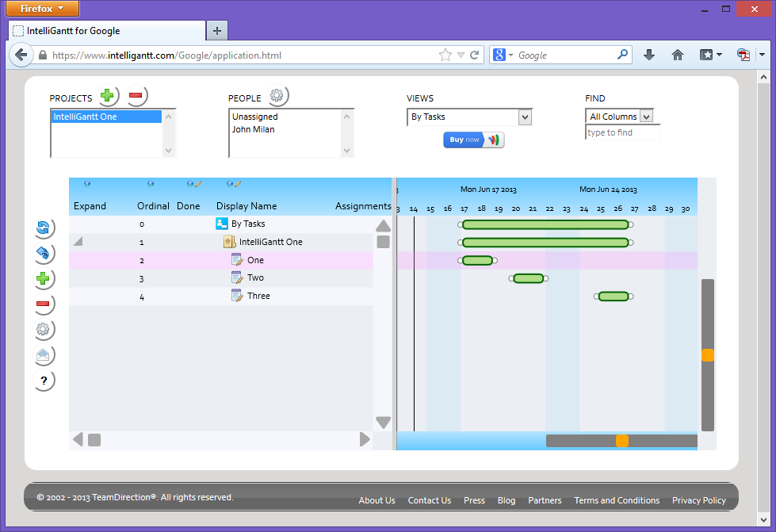This screenshot has width=776, height=532.
Task: Go back with browser back arrow
Action: (x=21, y=55)
